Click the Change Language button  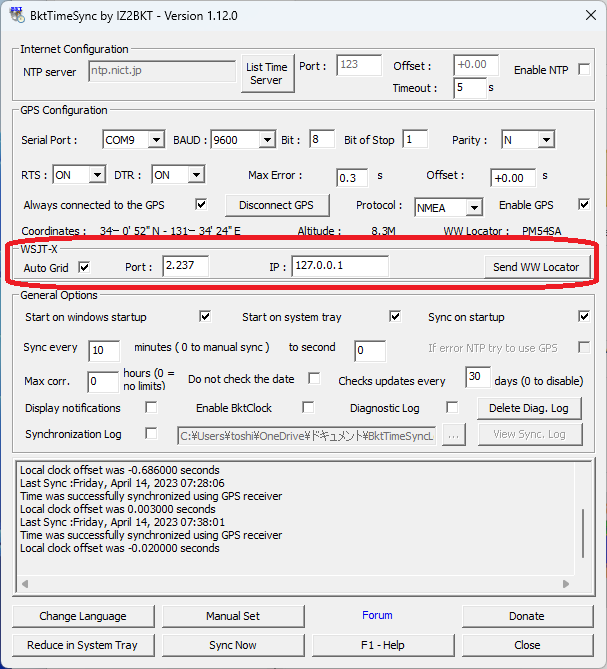(83, 616)
